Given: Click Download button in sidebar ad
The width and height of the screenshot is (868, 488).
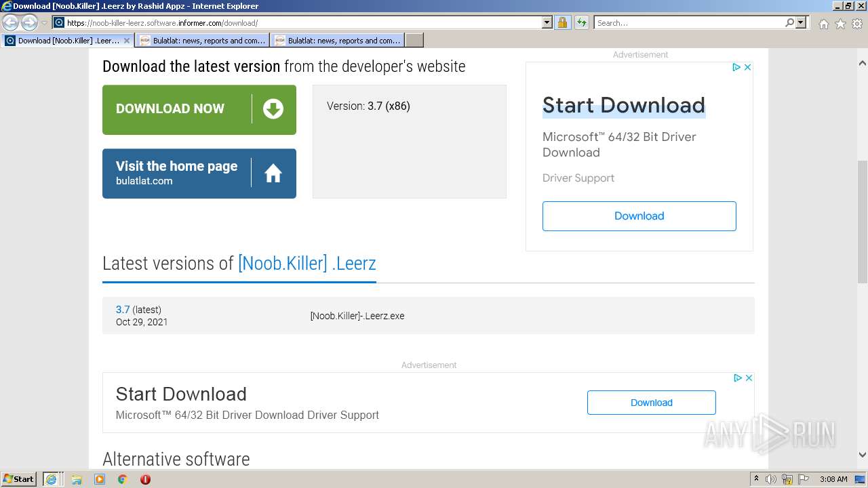Looking at the screenshot, I should tap(639, 216).
